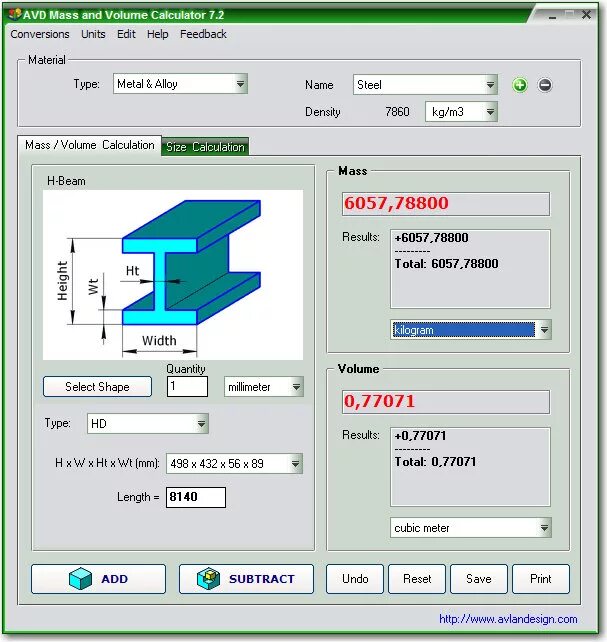Click the Save button
Image resolution: width=607 pixels, height=642 pixels.
click(x=478, y=579)
